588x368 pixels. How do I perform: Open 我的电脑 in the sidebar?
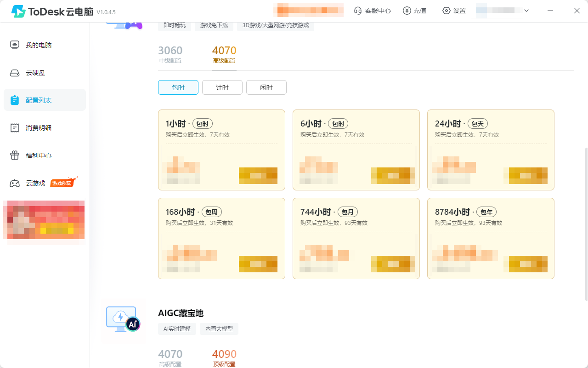point(45,45)
